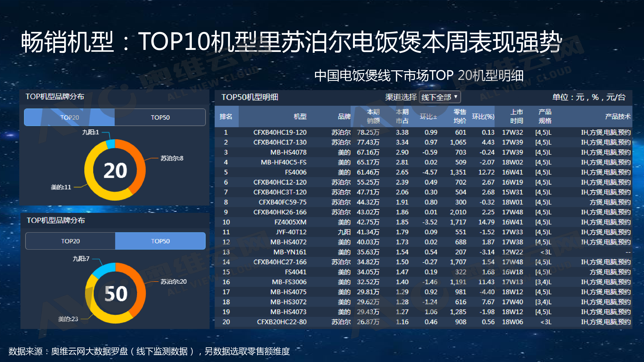This screenshot has height=362, width=644.
Task: Select TOP20 tab in upper brand panel
Action: pos(70,117)
